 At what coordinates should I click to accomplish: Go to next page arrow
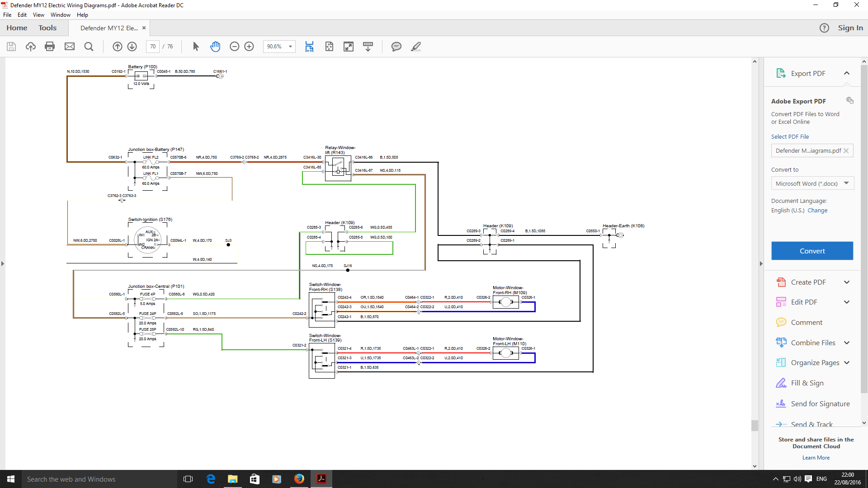(132, 47)
